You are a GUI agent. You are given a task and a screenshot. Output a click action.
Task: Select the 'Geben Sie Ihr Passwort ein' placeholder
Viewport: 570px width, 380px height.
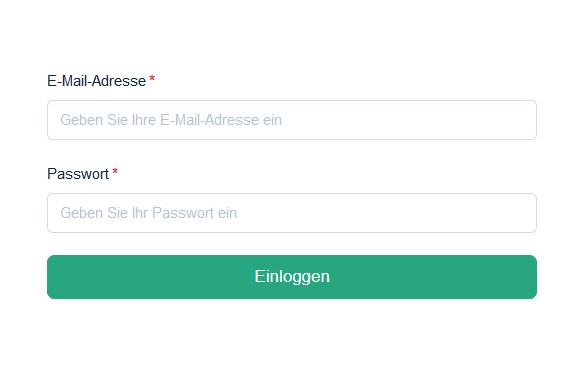click(148, 213)
